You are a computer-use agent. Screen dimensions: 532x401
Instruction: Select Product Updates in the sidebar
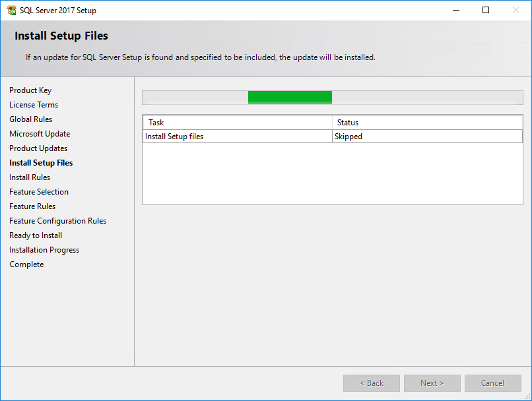pyautogui.click(x=38, y=148)
